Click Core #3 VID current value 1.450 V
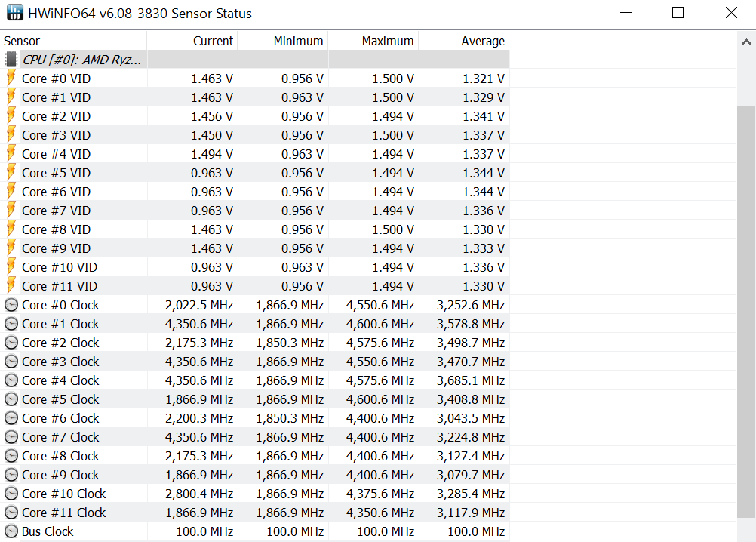Screen dimensions: 756x542 tap(212, 135)
